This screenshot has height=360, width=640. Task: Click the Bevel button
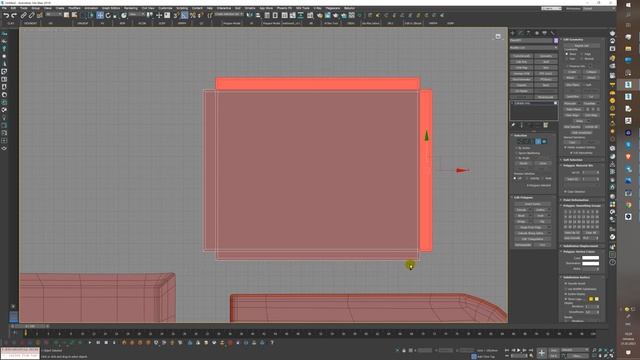click(x=522, y=216)
